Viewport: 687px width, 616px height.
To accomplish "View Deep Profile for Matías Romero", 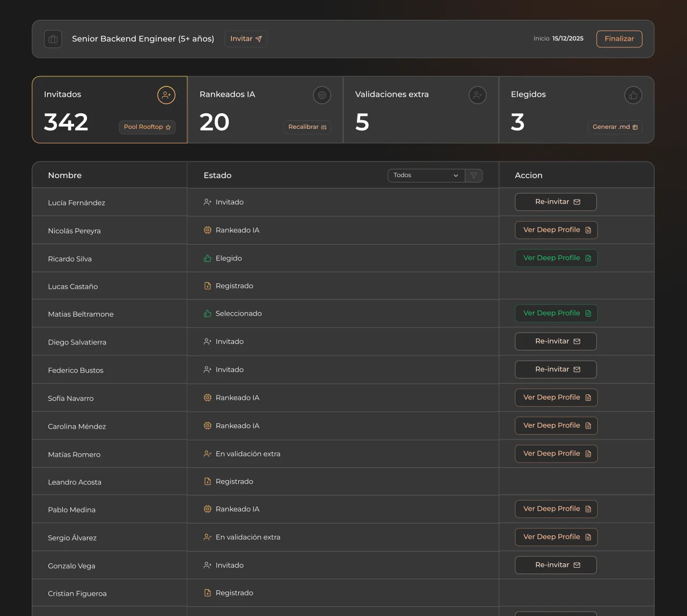I will click(x=556, y=453).
